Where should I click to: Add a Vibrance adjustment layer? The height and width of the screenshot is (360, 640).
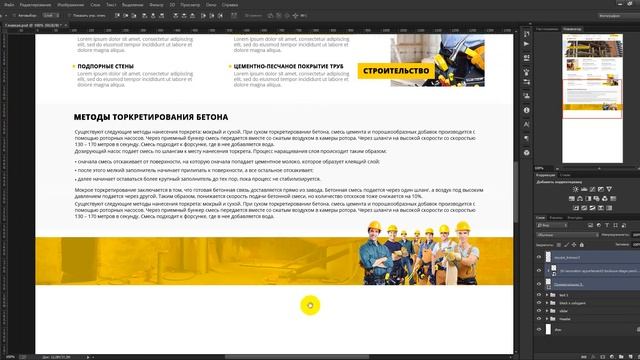(609, 189)
